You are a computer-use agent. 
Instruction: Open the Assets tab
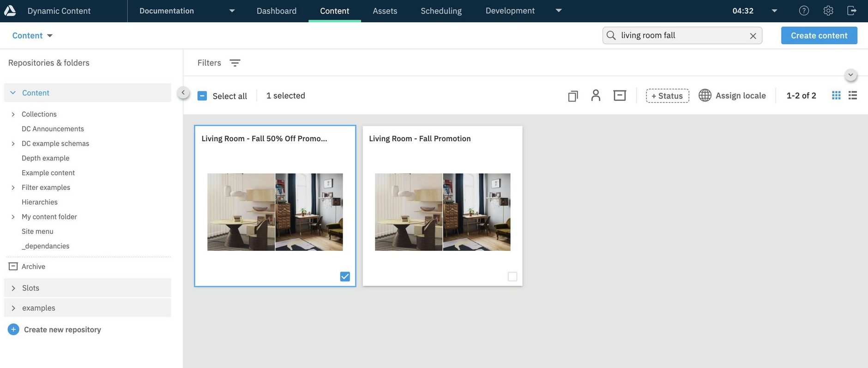click(385, 11)
